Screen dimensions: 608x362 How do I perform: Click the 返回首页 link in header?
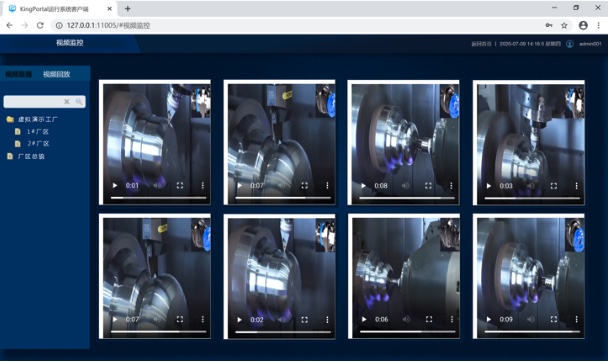point(482,44)
